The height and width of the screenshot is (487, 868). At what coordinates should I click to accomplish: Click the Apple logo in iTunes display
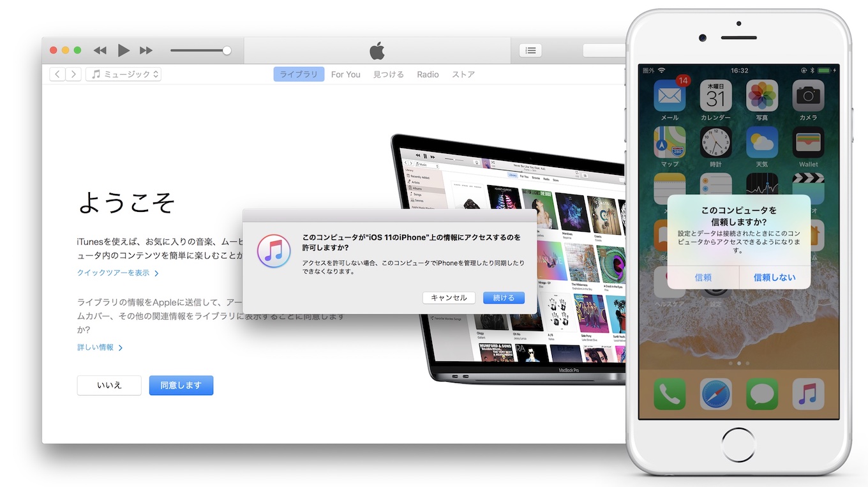click(377, 50)
